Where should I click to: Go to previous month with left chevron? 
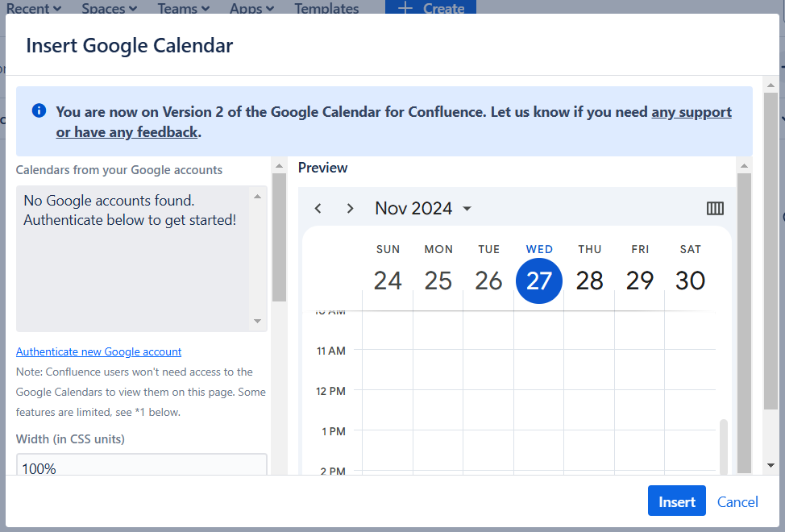(318, 208)
